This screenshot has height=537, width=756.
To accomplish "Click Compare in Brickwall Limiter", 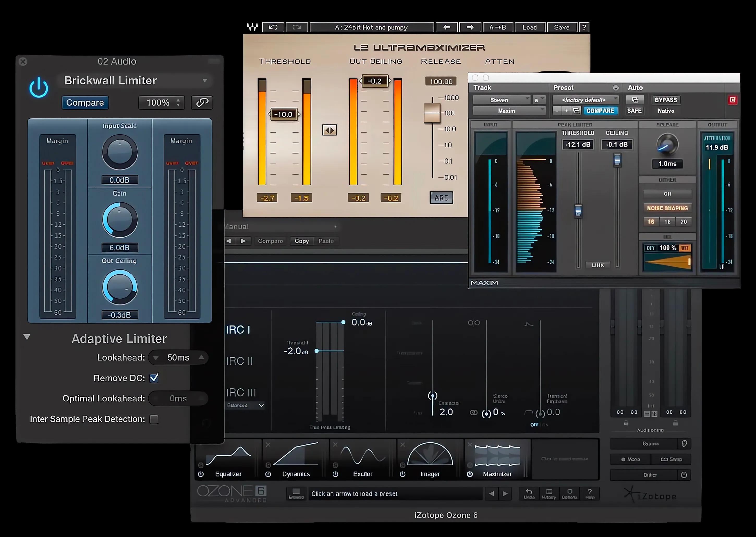I will click(85, 102).
